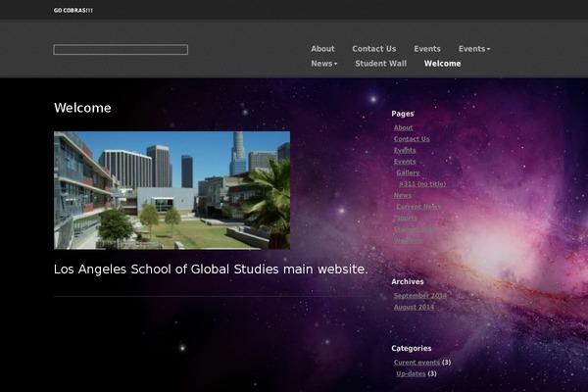588x392 pixels.
Task: Expand the News dropdown in navigation
Action: [324, 64]
